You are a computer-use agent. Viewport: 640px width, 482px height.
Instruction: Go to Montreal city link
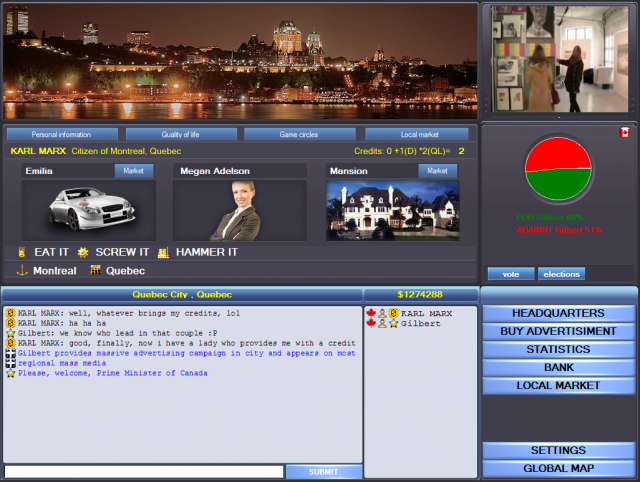(55, 271)
